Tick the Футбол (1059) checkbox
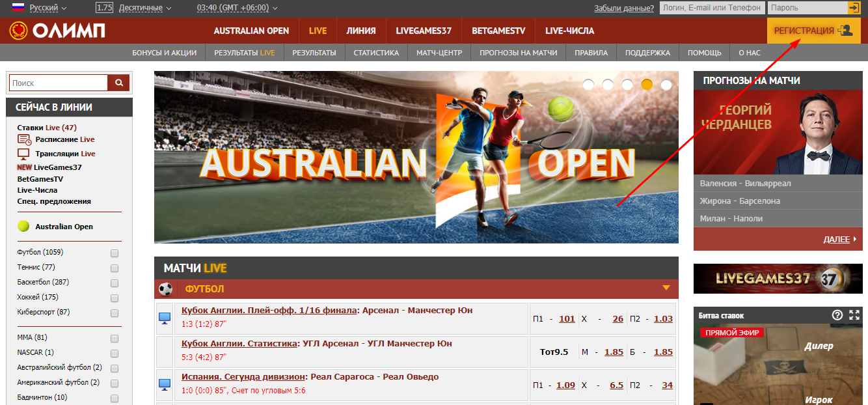Screen dimensions: 868x405 point(115,253)
